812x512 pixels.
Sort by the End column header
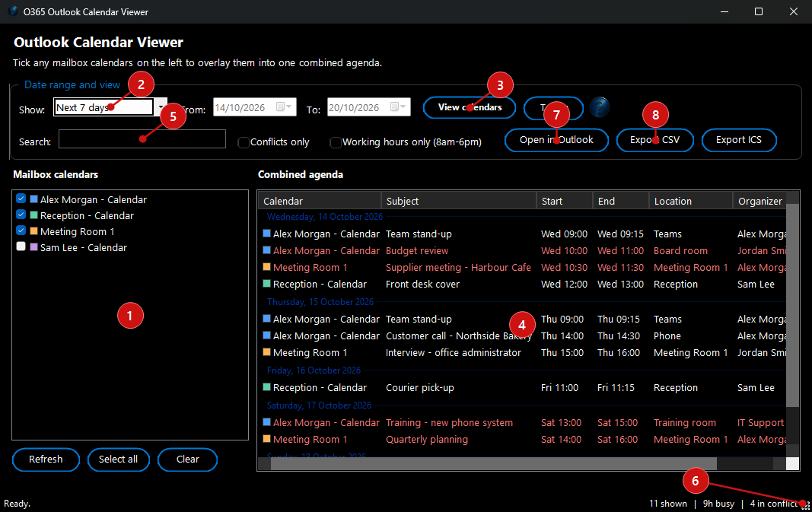[621, 201]
